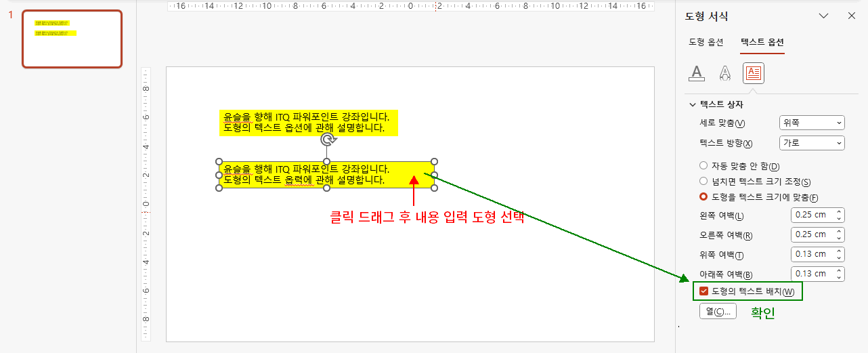Open the Text Fill & Outline icon
The height and width of the screenshot is (353, 868).
[697, 72]
